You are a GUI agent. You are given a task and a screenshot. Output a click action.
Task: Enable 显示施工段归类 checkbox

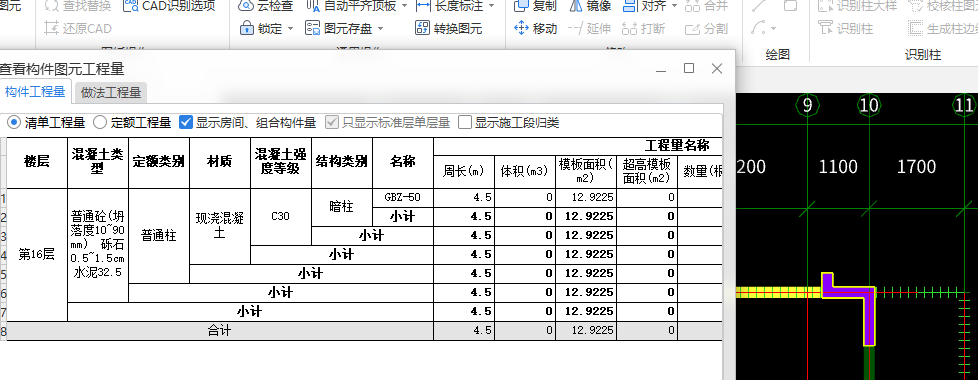[x=465, y=122]
